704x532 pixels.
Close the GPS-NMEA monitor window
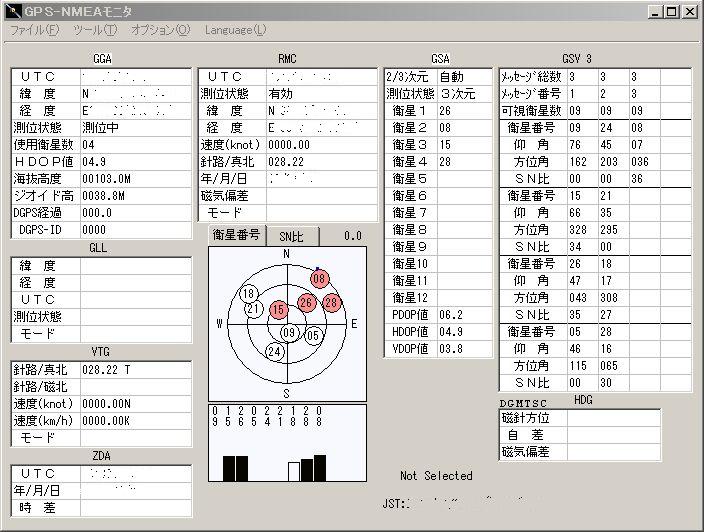pyautogui.click(x=689, y=12)
